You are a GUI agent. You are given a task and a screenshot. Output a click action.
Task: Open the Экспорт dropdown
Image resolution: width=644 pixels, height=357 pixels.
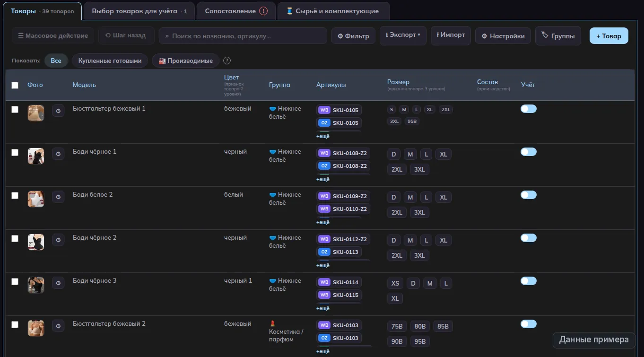point(403,35)
